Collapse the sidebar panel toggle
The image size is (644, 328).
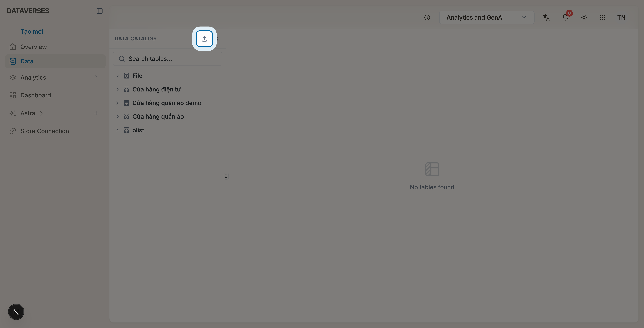coord(99,11)
